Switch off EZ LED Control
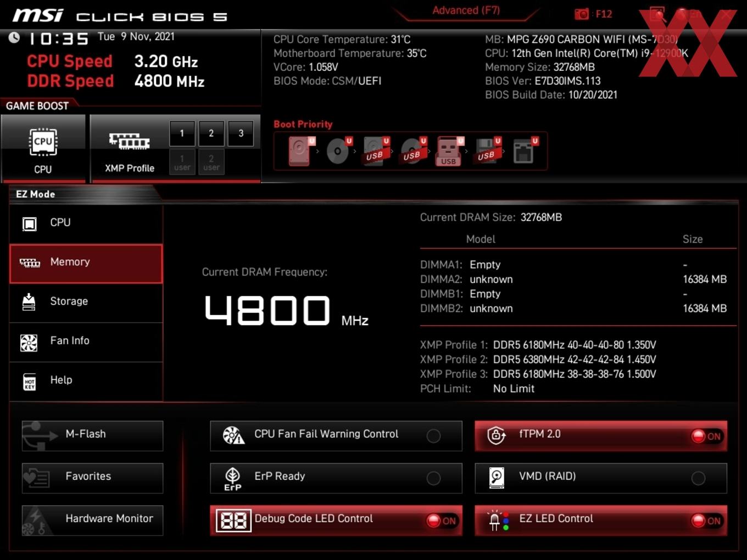This screenshot has height=560, width=747. pyautogui.click(x=601, y=520)
